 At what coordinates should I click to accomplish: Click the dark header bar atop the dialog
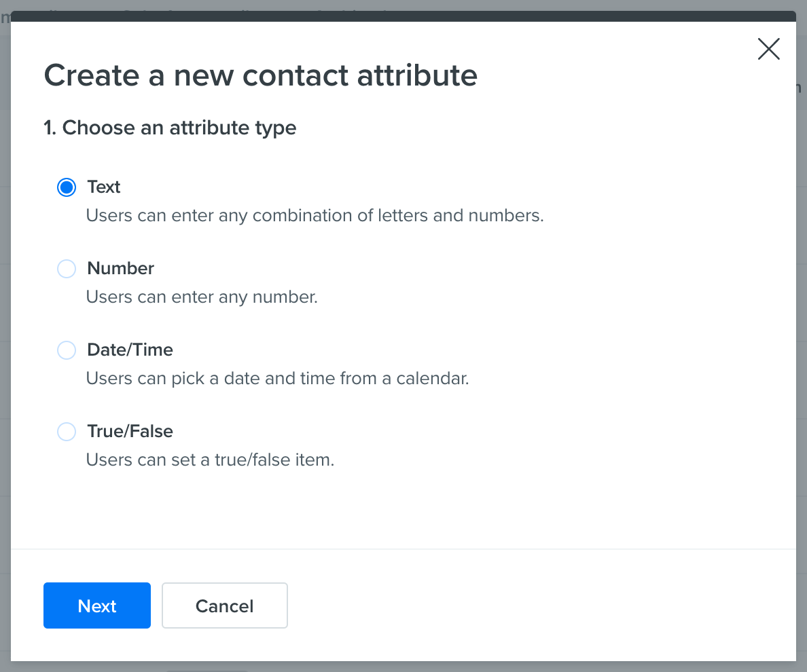[x=403, y=16]
